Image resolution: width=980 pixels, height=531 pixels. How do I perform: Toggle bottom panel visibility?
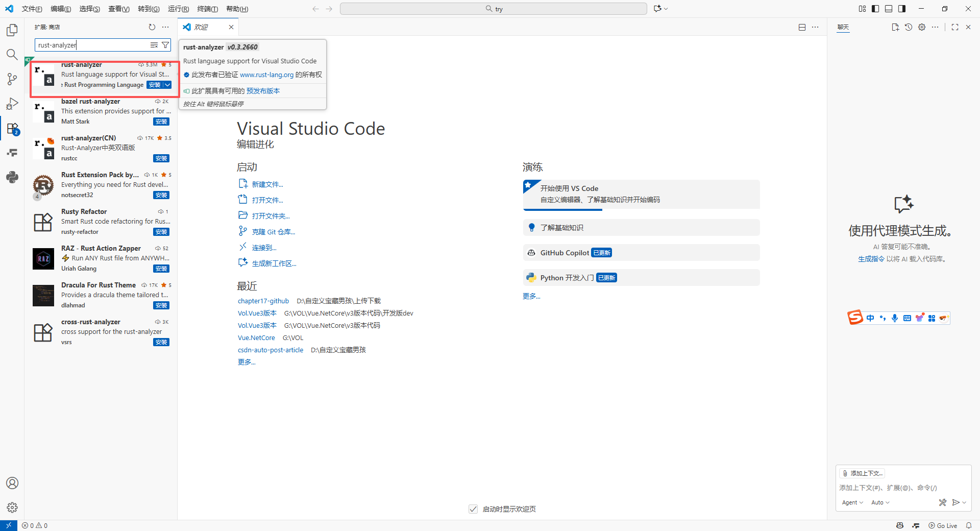tap(889, 9)
